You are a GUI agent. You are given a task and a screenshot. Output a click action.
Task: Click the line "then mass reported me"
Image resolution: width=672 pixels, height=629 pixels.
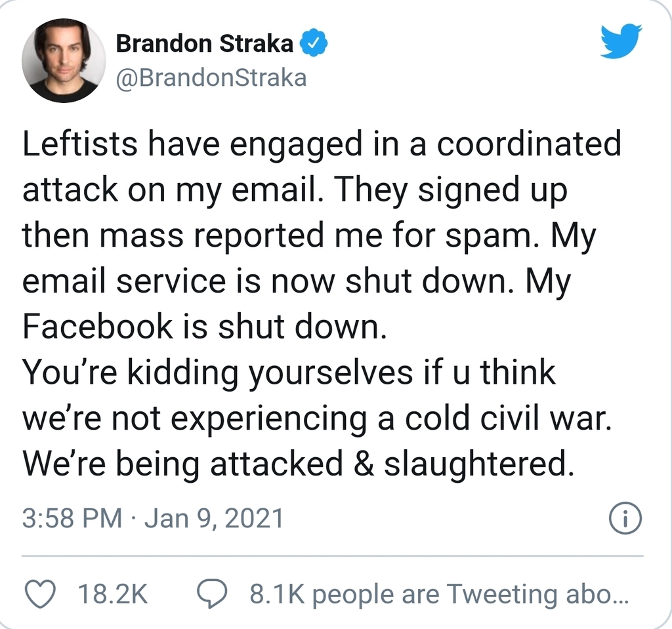click(x=308, y=237)
